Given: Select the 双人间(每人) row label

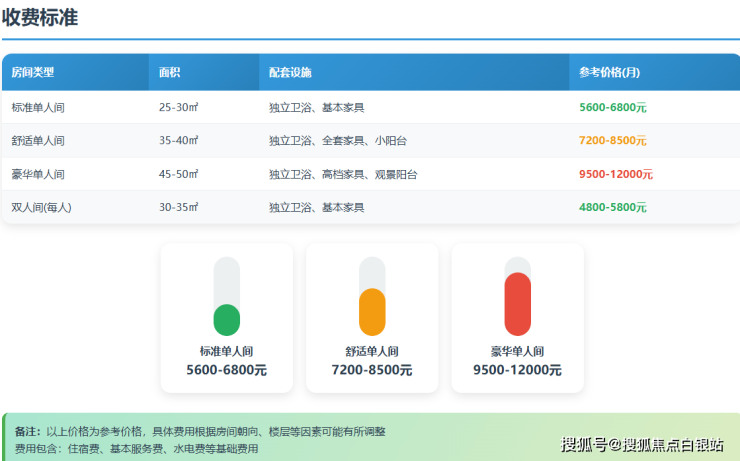Looking at the screenshot, I should 41,207.
